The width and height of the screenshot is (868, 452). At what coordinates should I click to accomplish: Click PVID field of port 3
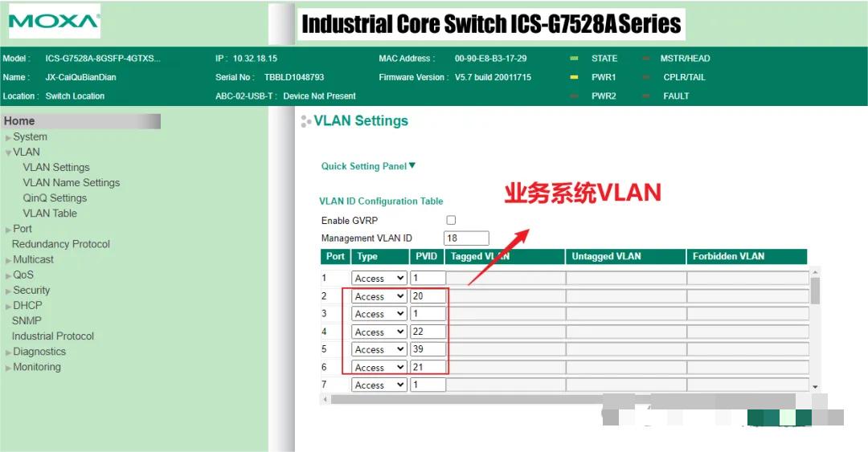428,314
